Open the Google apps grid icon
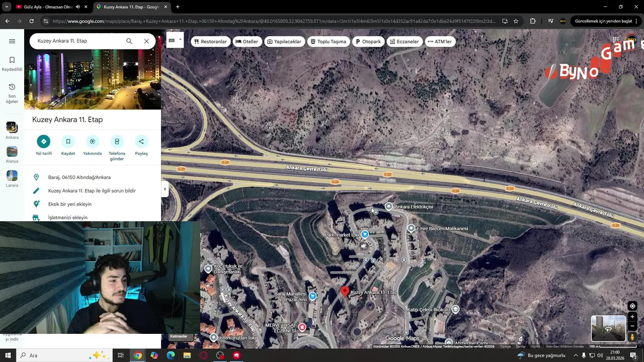Viewport: 644px width, 362px height. pyautogui.click(x=616, y=40)
